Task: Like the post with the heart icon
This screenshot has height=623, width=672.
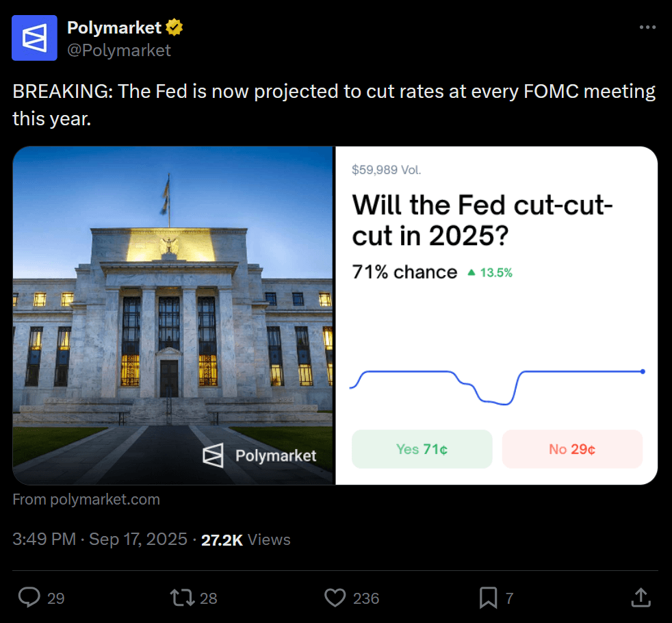Action: coord(335,598)
